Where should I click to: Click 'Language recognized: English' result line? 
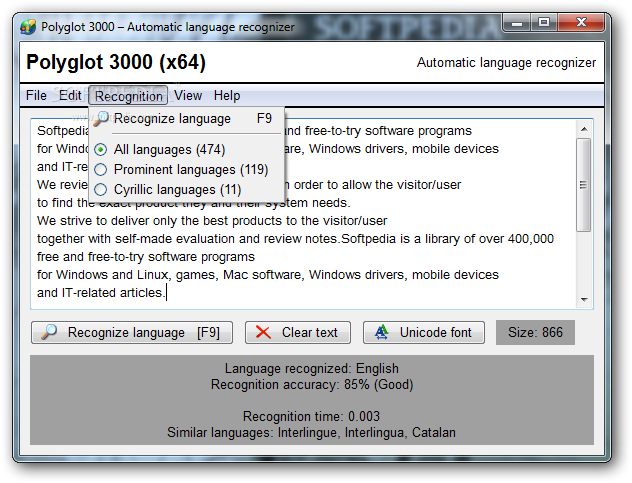coord(312,368)
